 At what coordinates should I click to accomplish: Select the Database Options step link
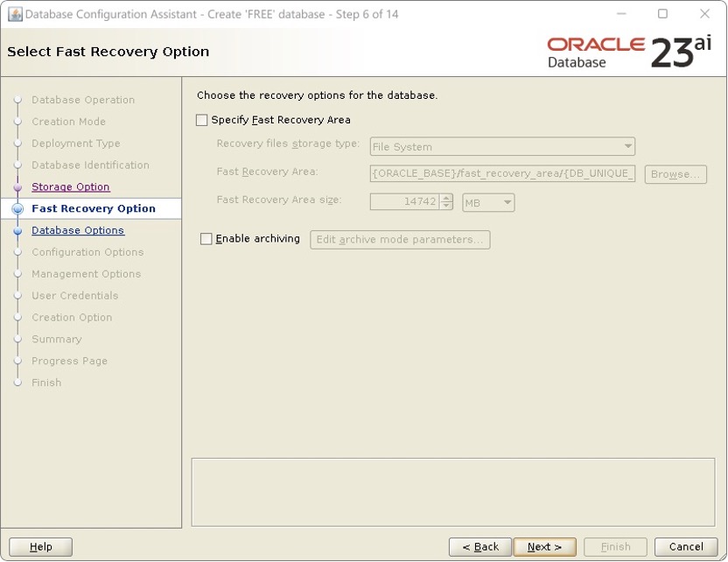tap(78, 230)
